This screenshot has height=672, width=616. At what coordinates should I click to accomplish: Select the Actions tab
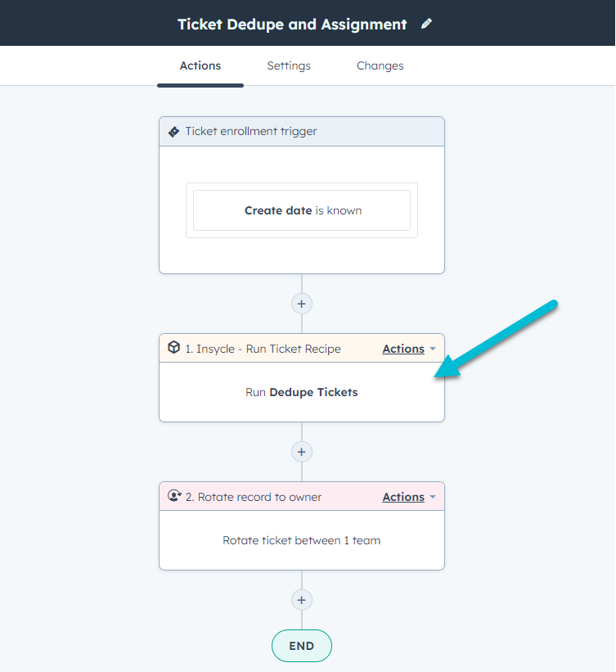coord(200,65)
